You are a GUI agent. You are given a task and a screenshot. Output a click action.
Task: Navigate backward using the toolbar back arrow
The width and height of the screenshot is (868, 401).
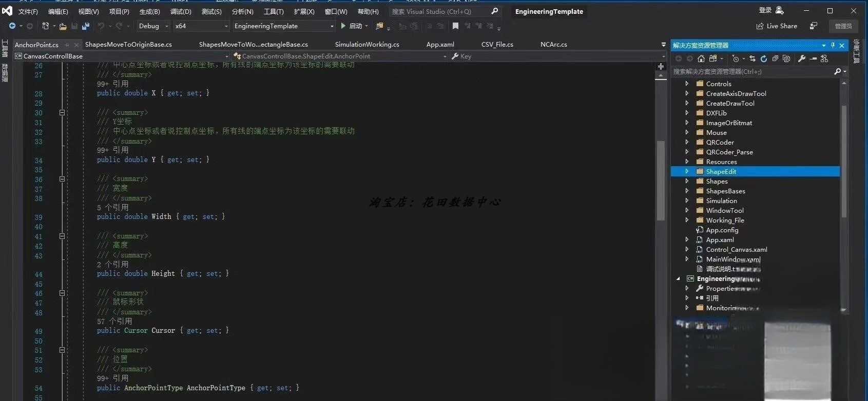(x=12, y=26)
